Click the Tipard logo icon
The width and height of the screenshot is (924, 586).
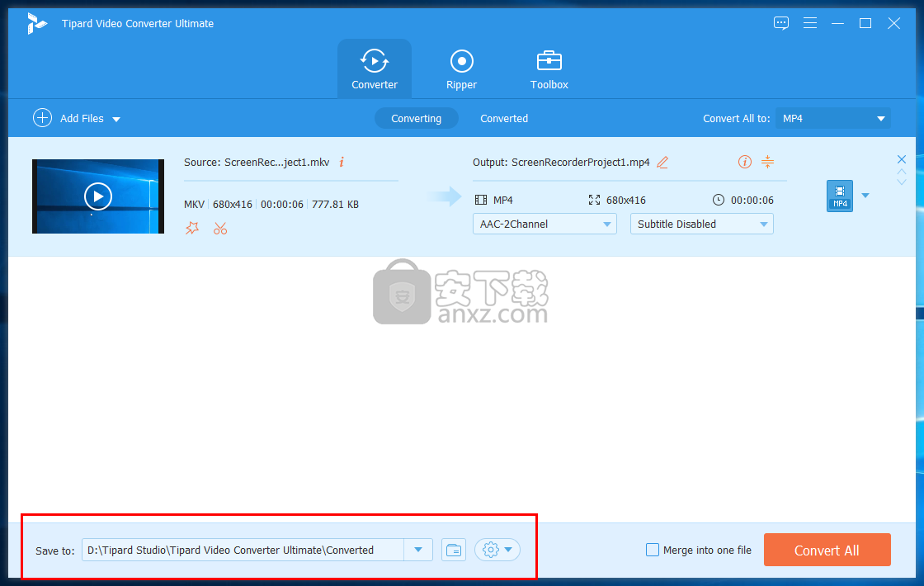tap(36, 24)
